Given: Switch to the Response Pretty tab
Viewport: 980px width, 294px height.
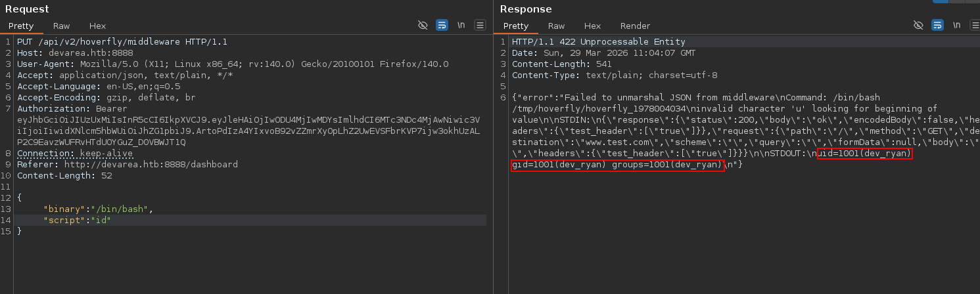Looking at the screenshot, I should pos(516,26).
